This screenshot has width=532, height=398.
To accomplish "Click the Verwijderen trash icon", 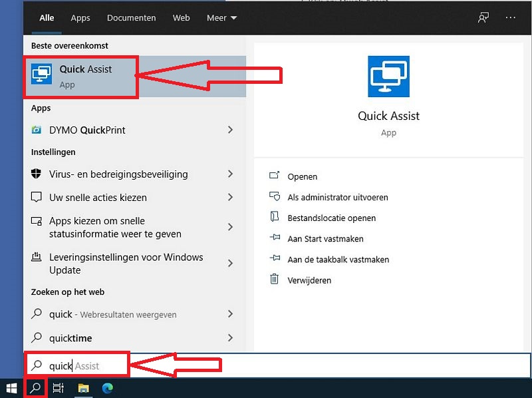I will tap(275, 280).
